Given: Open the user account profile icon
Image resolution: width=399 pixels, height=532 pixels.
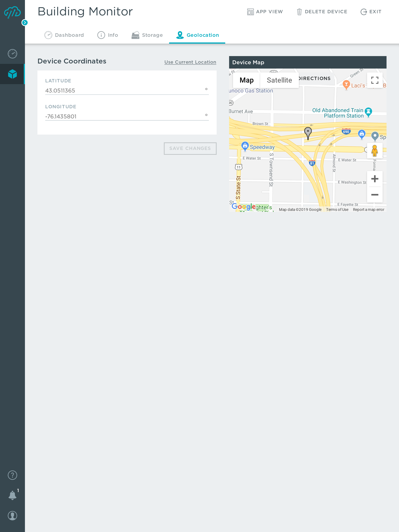Looking at the screenshot, I should [12, 516].
